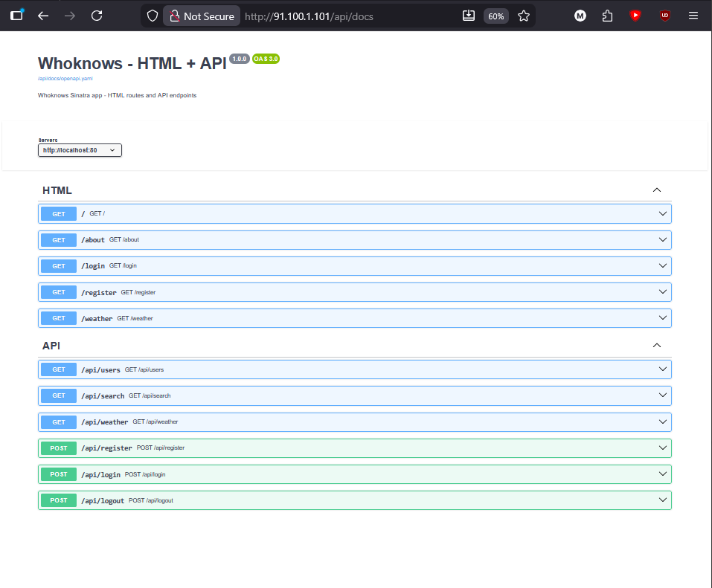712x588 pixels.
Task: Click GET badge for /weather endpoint
Action: click(59, 318)
